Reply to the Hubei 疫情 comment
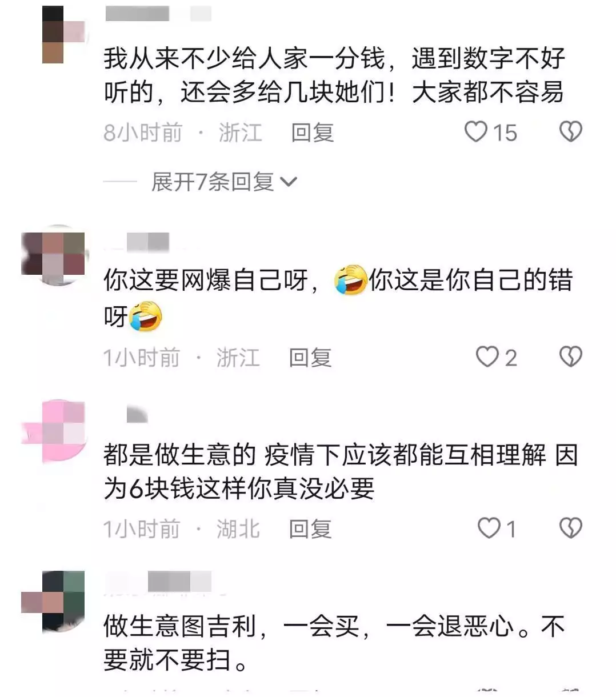The image size is (616, 697). [x=310, y=528]
